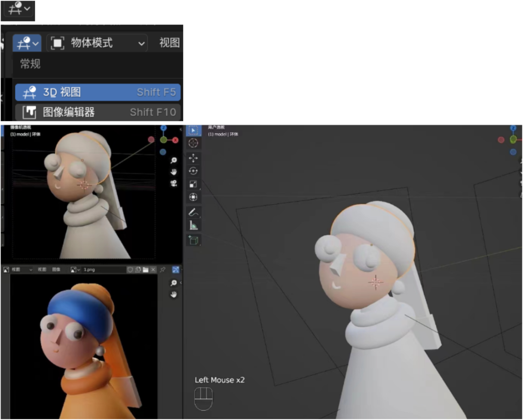
Task: Click green Y axis on camera view gizmo
Action: [164, 140]
